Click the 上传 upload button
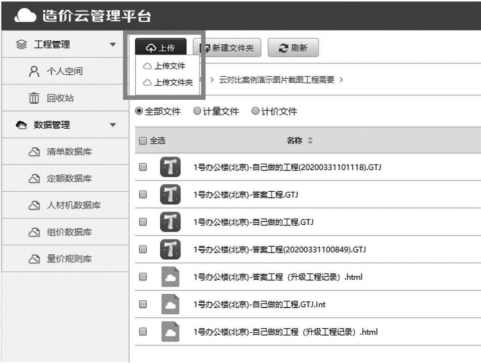 pyautogui.click(x=161, y=48)
